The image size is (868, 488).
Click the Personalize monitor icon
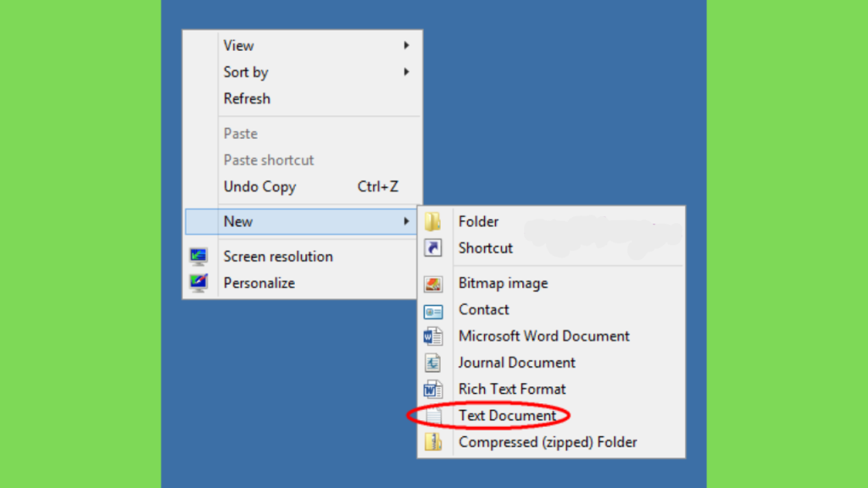click(198, 283)
